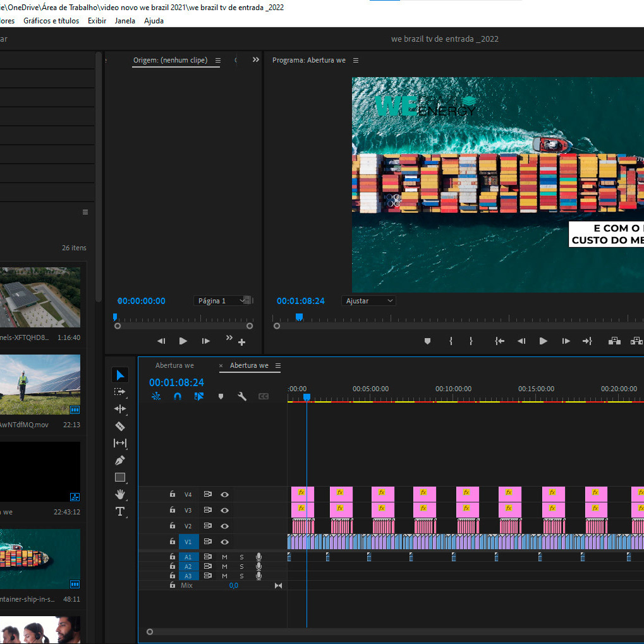The width and height of the screenshot is (644, 644).
Task: Select the Ripple Edit tool
Action: 120,409
